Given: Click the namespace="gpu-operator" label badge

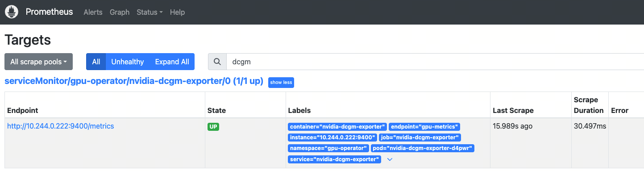Looking at the screenshot, I should pos(328,148).
